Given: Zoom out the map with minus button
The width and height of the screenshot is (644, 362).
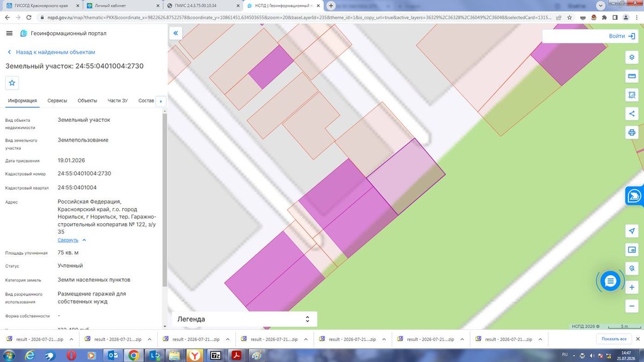Looking at the screenshot, I should [632, 306].
